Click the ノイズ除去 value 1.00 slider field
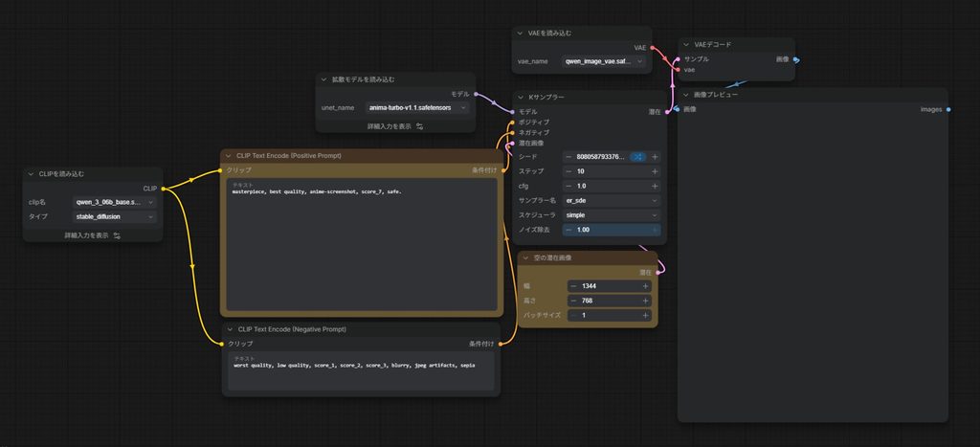This screenshot has height=447, width=980. click(x=612, y=230)
